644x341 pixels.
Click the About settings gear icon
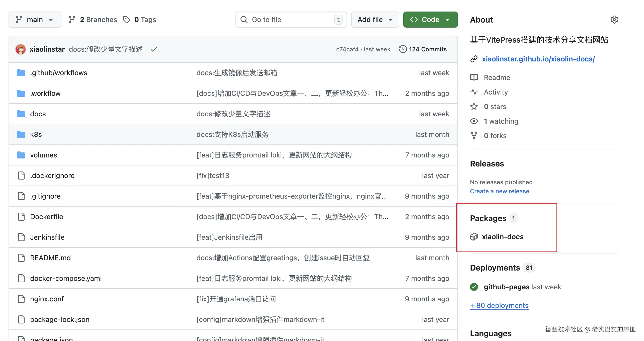click(614, 20)
